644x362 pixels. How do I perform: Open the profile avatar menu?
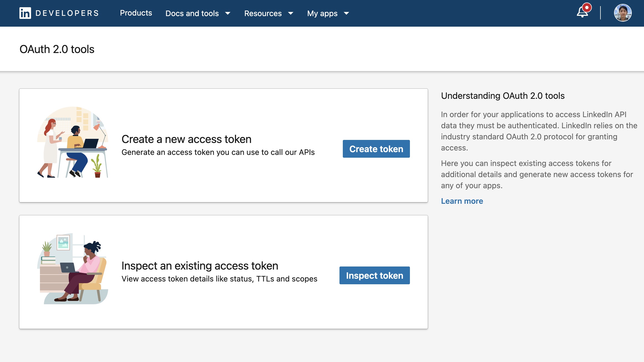(623, 13)
